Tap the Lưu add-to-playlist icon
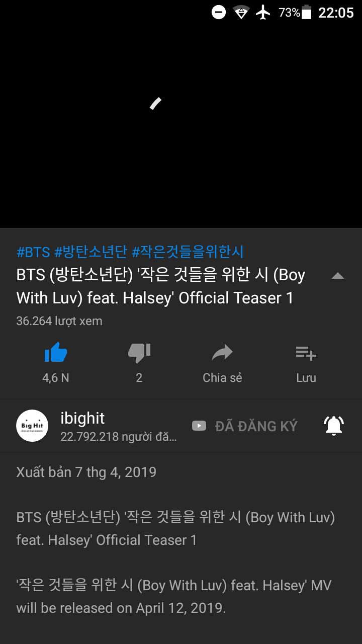This screenshot has height=644, width=362. tap(306, 353)
